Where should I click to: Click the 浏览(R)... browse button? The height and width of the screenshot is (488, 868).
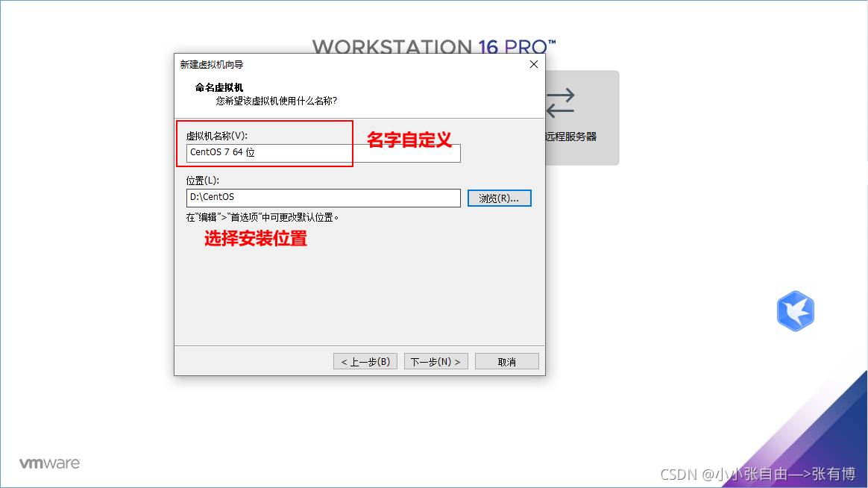click(x=499, y=198)
